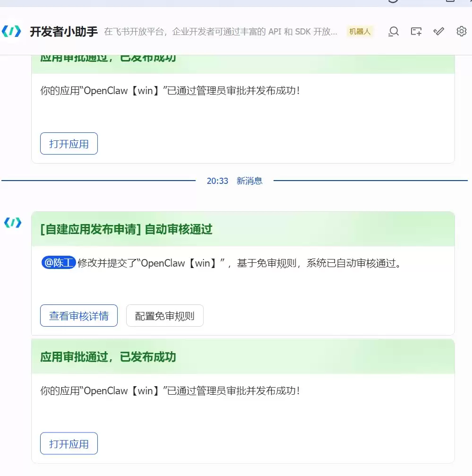
Task: Open the tasks checkmark icon in the header
Action: pyautogui.click(x=438, y=31)
